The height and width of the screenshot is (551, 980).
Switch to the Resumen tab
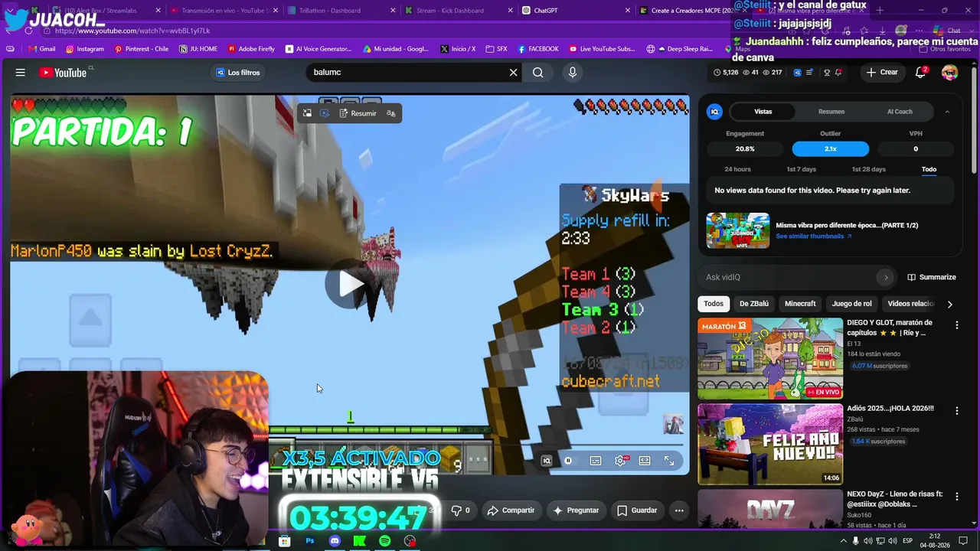(x=831, y=112)
